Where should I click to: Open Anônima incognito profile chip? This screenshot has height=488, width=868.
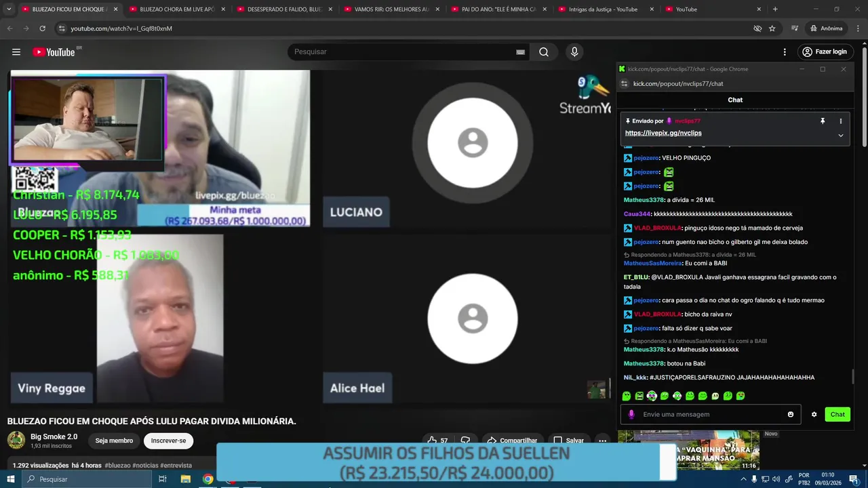coord(827,28)
